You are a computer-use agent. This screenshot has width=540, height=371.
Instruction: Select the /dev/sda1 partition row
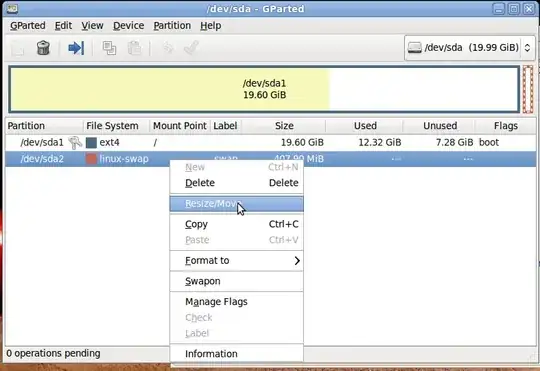click(x=271, y=142)
